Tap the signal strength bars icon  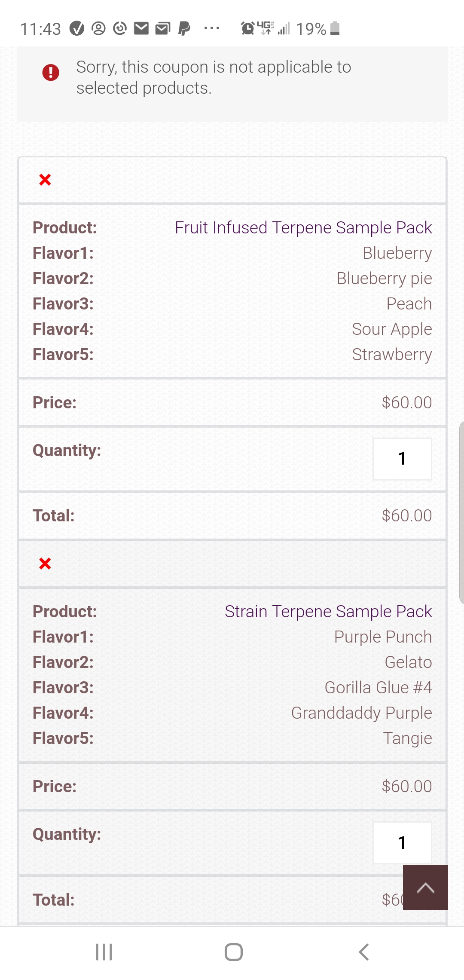point(284,28)
